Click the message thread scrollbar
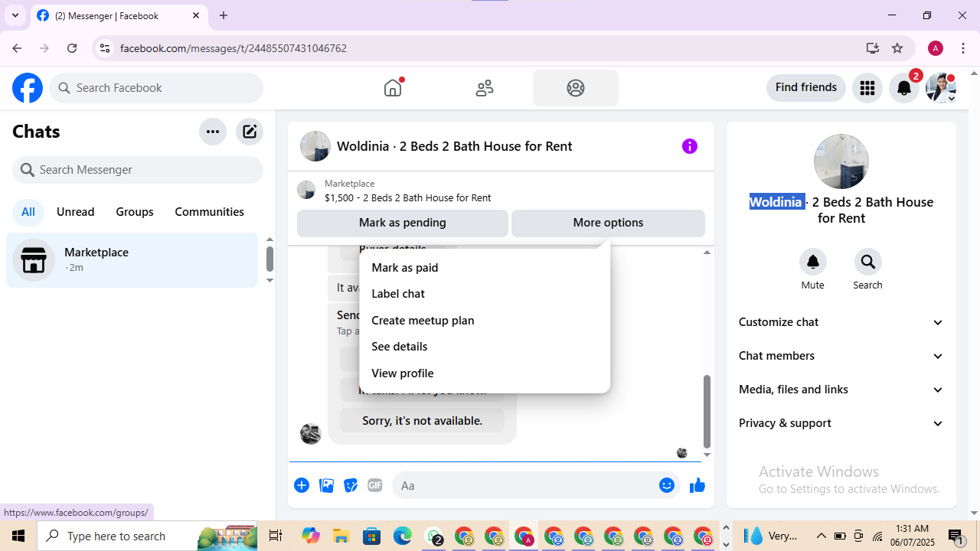This screenshot has height=551, width=980. click(x=707, y=412)
